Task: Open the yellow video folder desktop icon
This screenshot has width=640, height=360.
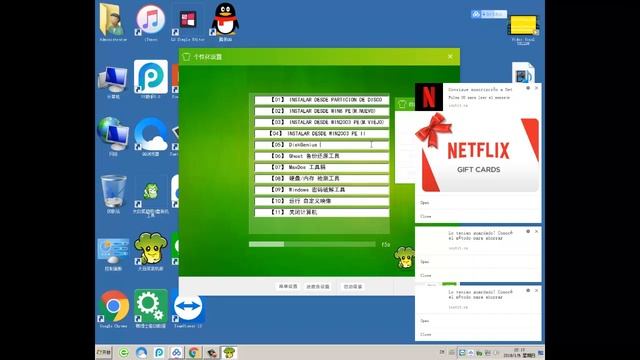Action: (x=523, y=29)
